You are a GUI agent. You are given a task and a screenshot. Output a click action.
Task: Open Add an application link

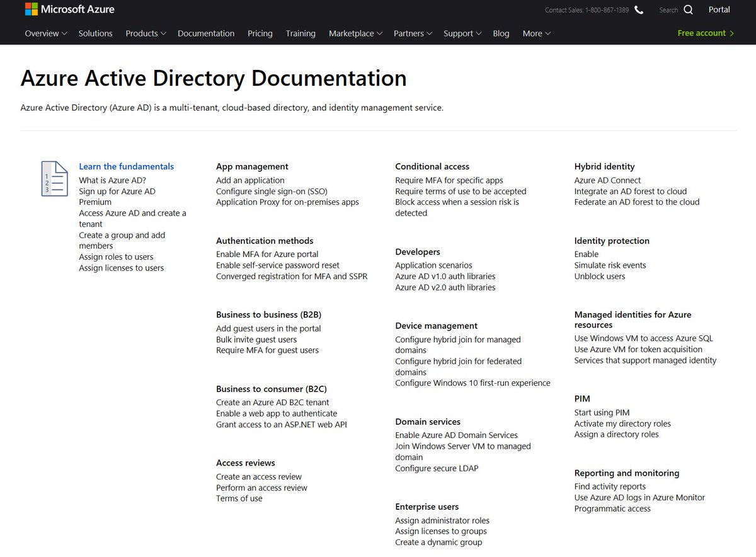[x=250, y=180]
